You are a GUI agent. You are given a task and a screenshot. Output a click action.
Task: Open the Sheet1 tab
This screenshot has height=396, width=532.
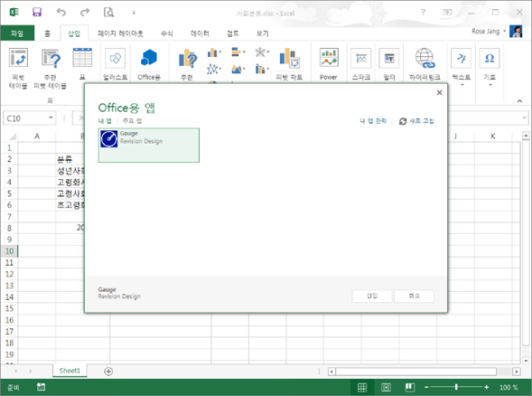tap(70, 371)
